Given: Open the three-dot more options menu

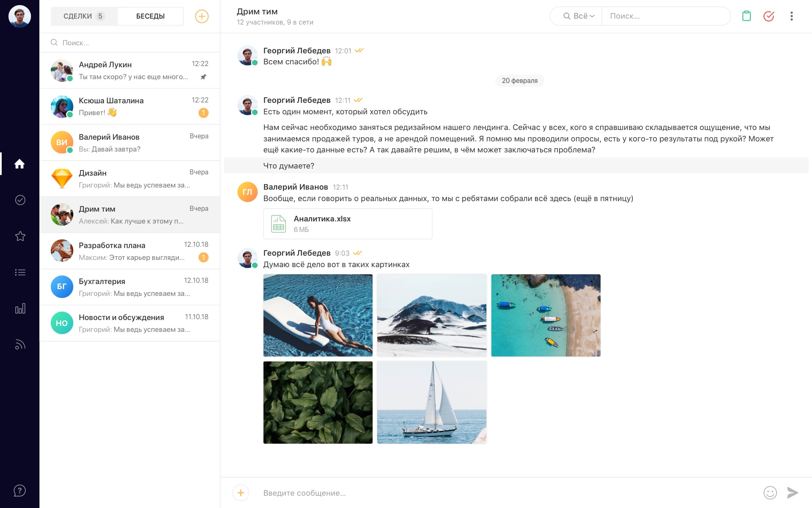Looking at the screenshot, I should point(791,16).
